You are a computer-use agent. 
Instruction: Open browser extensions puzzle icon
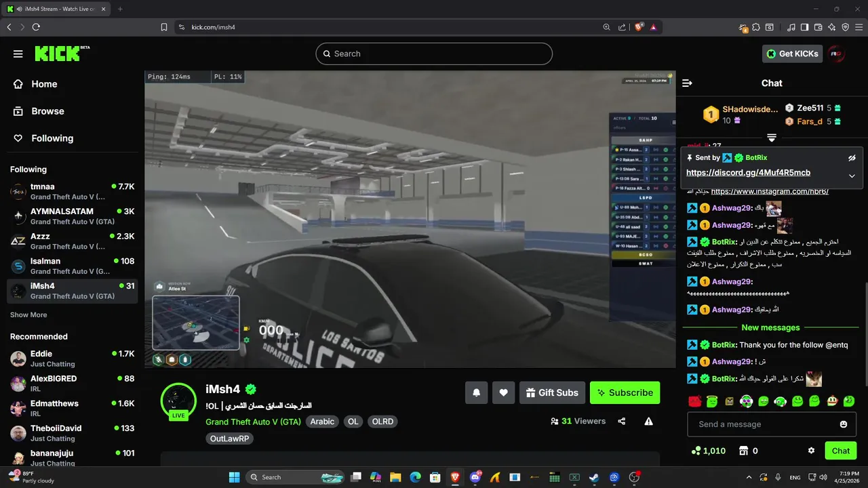[x=756, y=27]
